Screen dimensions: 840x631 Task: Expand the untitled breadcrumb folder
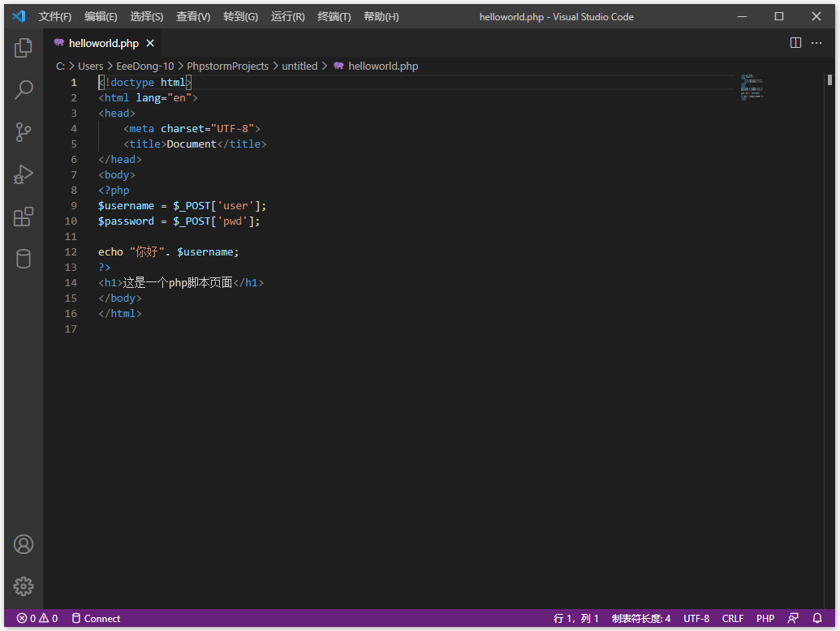[299, 67]
